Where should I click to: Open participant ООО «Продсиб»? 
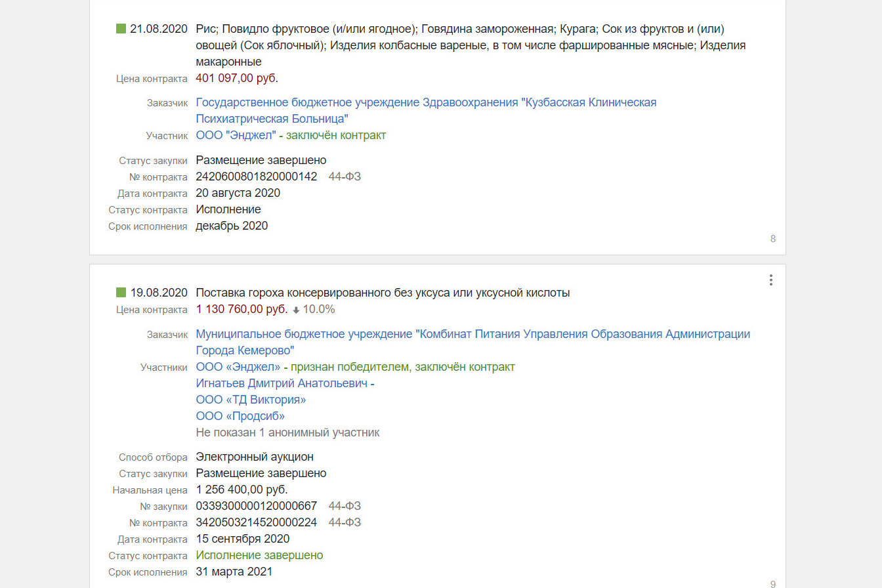pos(240,416)
